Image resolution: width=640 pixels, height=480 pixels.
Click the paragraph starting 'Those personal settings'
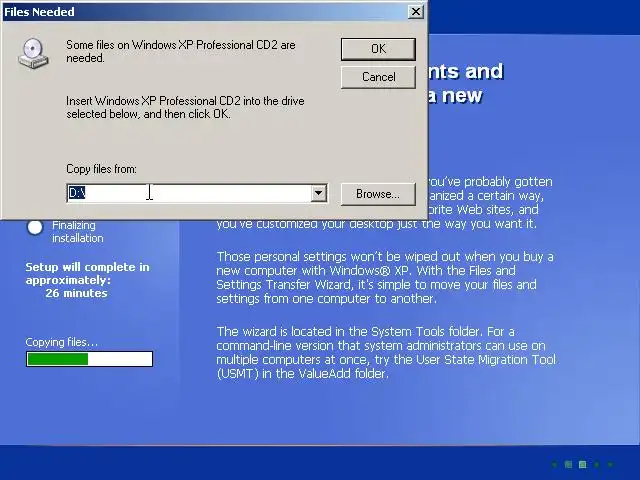pyautogui.click(x=385, y=278)
